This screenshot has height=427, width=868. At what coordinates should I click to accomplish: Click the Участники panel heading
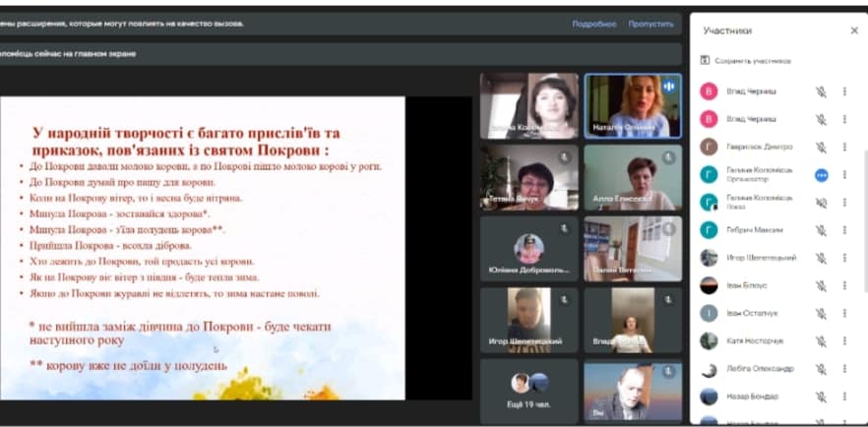[x=727, y=30]
